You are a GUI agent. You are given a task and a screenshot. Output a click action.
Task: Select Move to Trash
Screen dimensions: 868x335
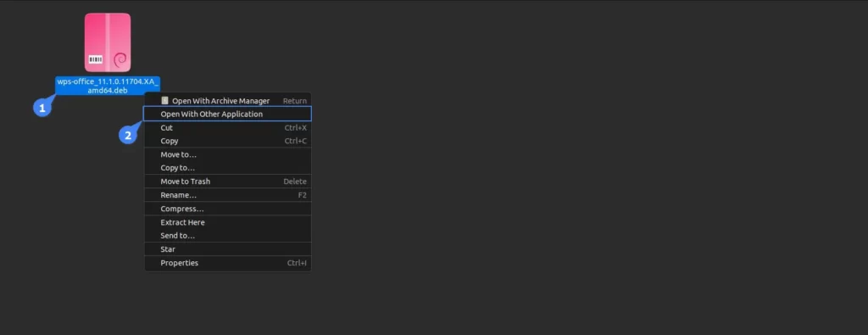tap(227, 181)
